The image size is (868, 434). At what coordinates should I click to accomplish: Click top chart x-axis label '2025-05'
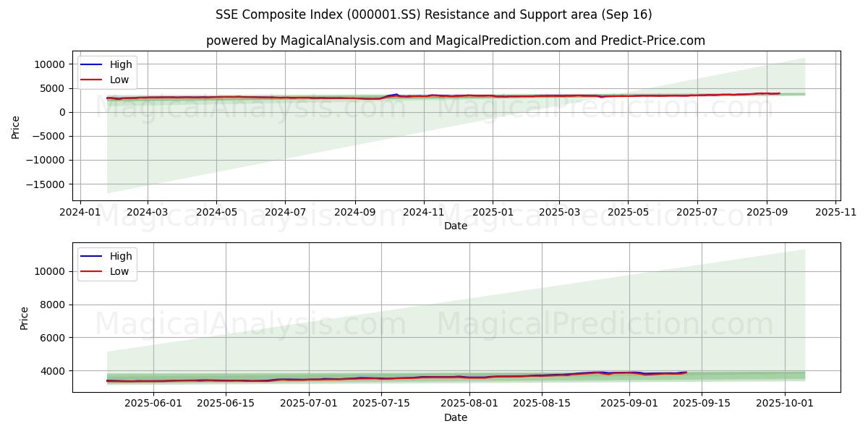tap(628, 213)
